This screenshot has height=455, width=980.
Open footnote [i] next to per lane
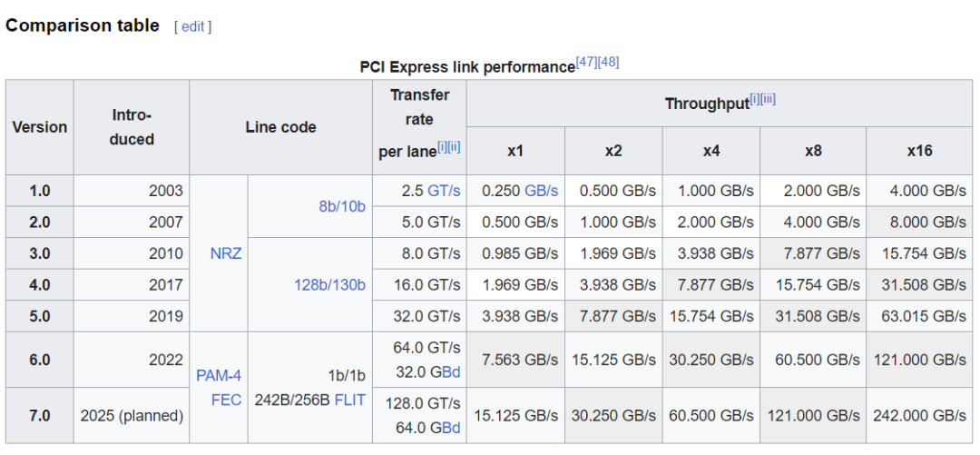coord(442,147)
